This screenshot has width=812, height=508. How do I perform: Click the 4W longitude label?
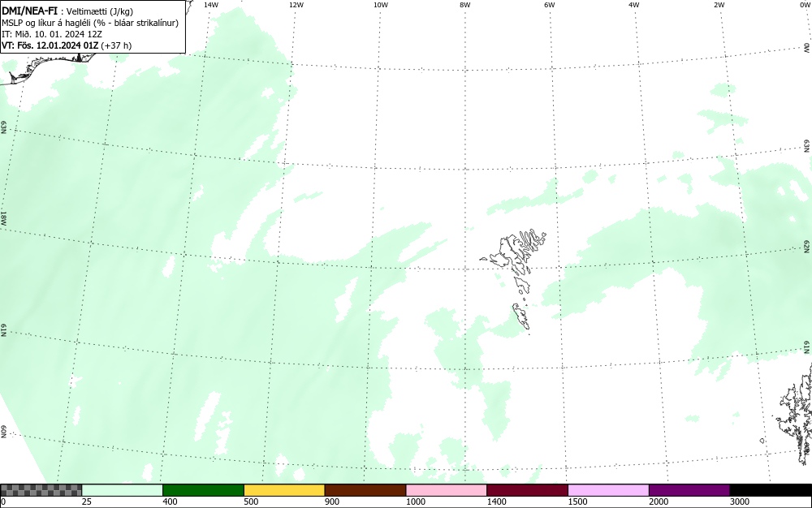pos(634,5)
